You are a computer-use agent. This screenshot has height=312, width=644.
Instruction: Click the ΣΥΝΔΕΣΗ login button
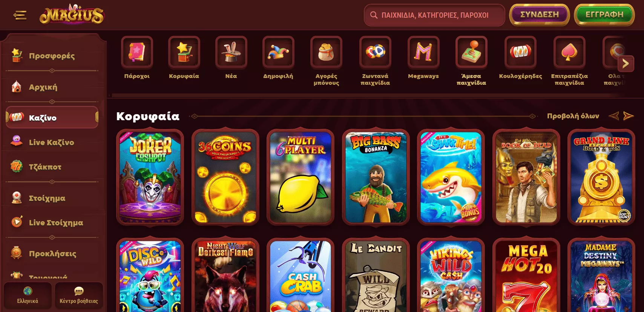(x=540, y=15)
